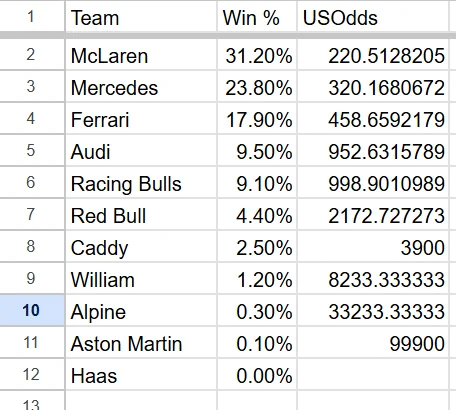Select the USOdds header cell

(373, 17)
